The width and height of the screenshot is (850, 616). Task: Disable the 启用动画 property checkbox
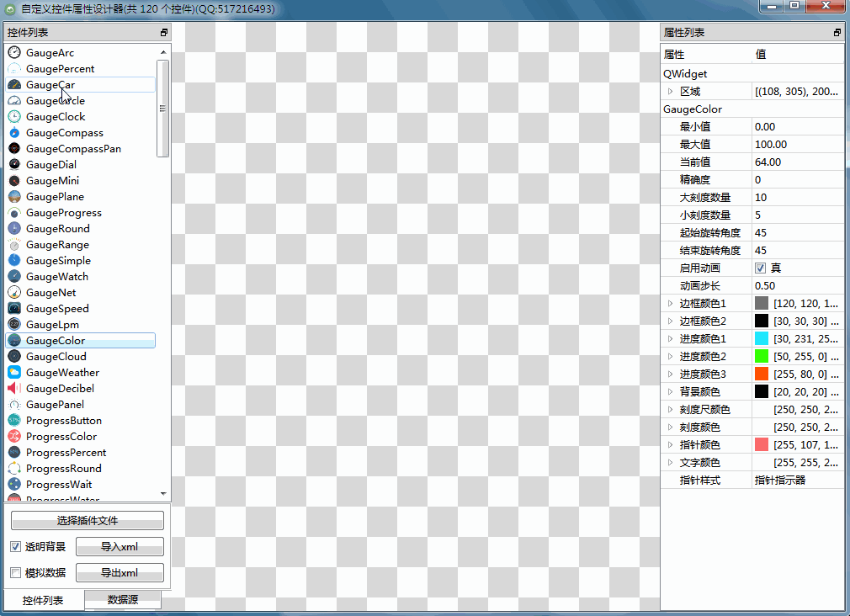coord(761,268)
